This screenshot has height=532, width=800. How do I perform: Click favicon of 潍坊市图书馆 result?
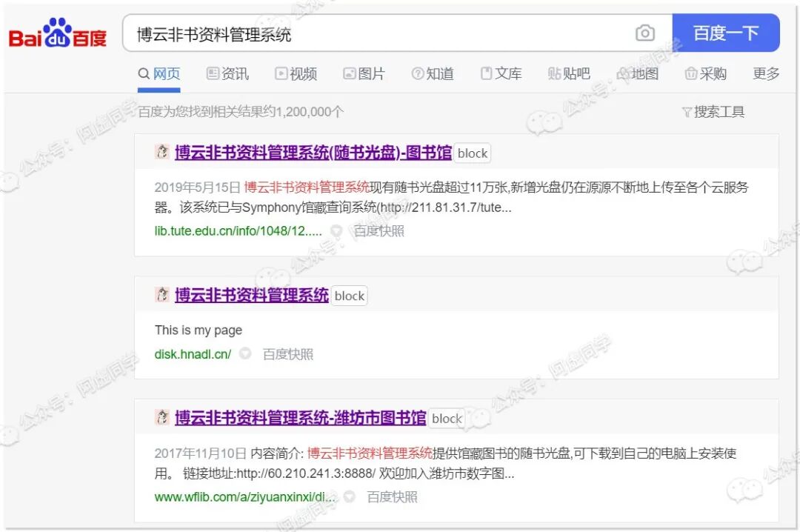161,417
